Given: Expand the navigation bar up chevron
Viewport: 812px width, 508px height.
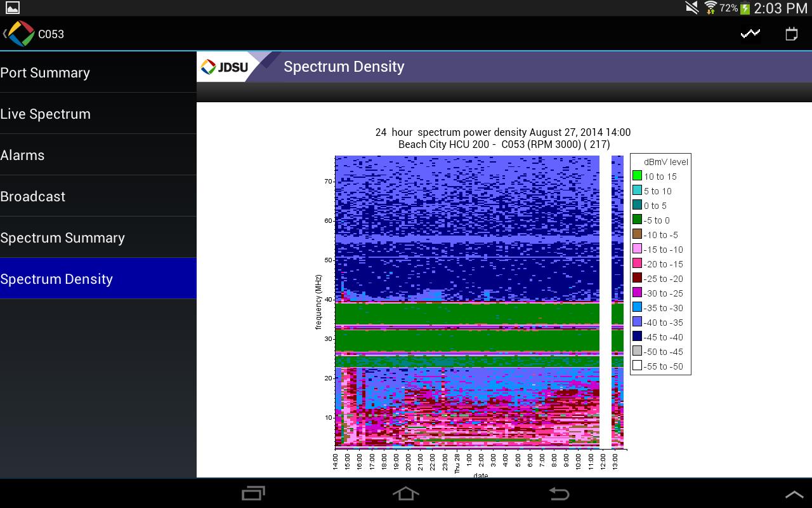Looking at the screenshot, I should coord(794,494).
